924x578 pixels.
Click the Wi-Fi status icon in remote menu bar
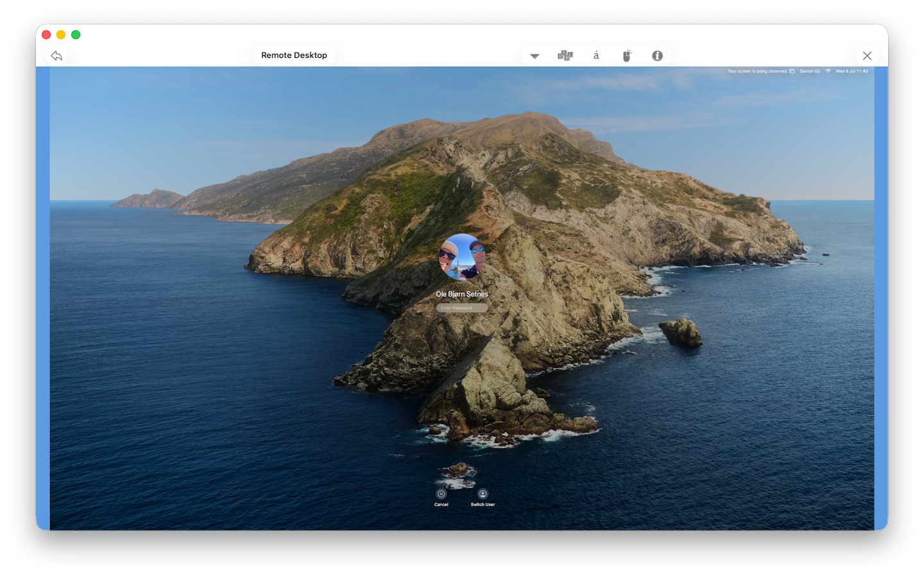click(x=828, y=71)
